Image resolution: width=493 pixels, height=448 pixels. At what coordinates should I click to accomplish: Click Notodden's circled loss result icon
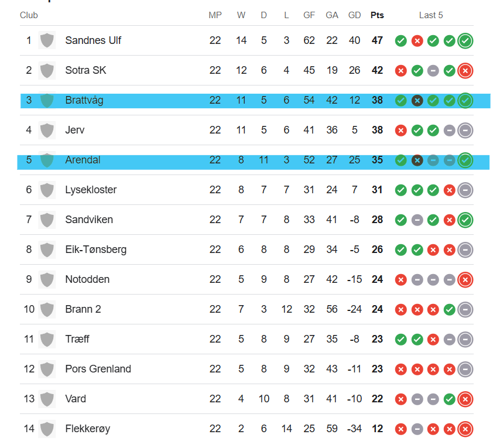click(465, 279)
